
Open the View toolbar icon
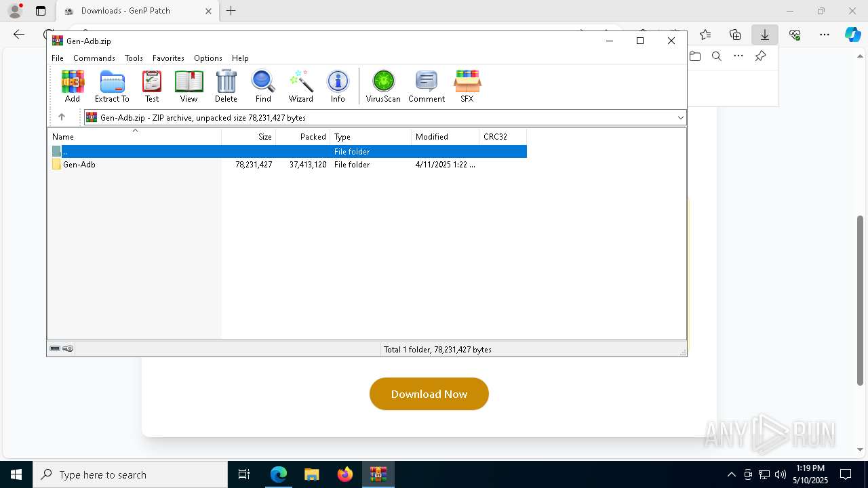tap(189, 86)
